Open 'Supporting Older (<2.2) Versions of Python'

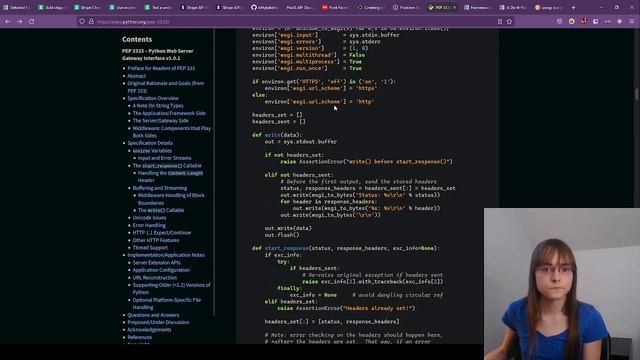point(171,289)
